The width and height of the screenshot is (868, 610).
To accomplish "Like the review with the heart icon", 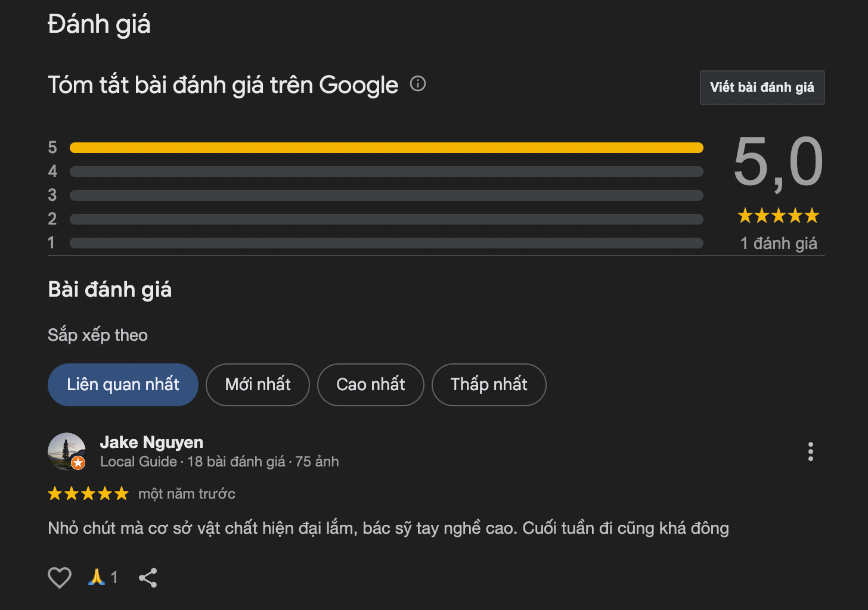I will (60, 577).
